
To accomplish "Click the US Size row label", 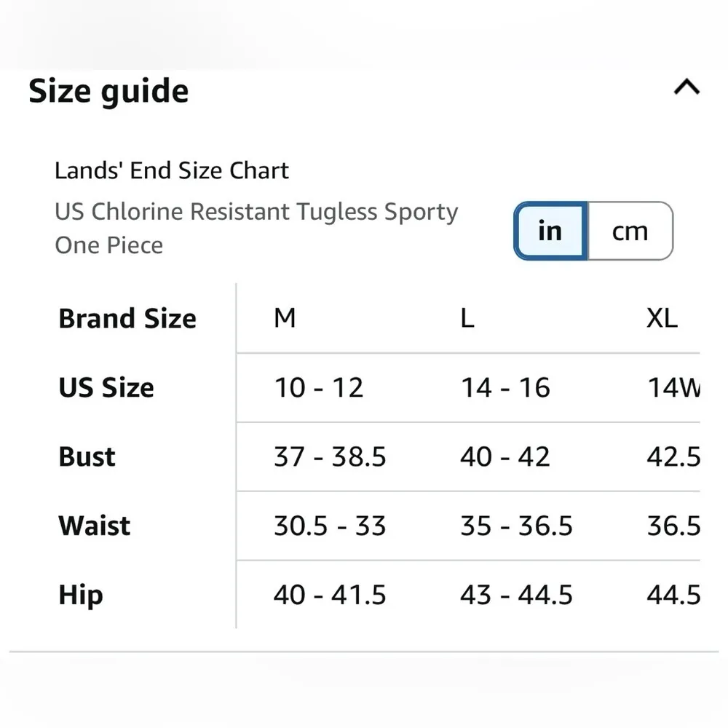I will pos(106,388).
